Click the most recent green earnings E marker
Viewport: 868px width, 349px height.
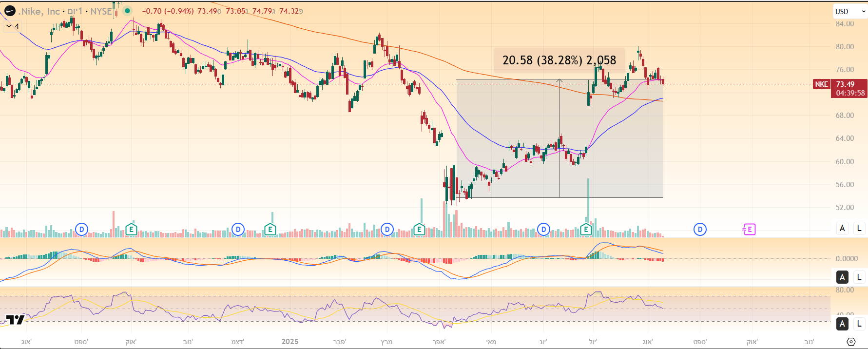coord(586,229)
